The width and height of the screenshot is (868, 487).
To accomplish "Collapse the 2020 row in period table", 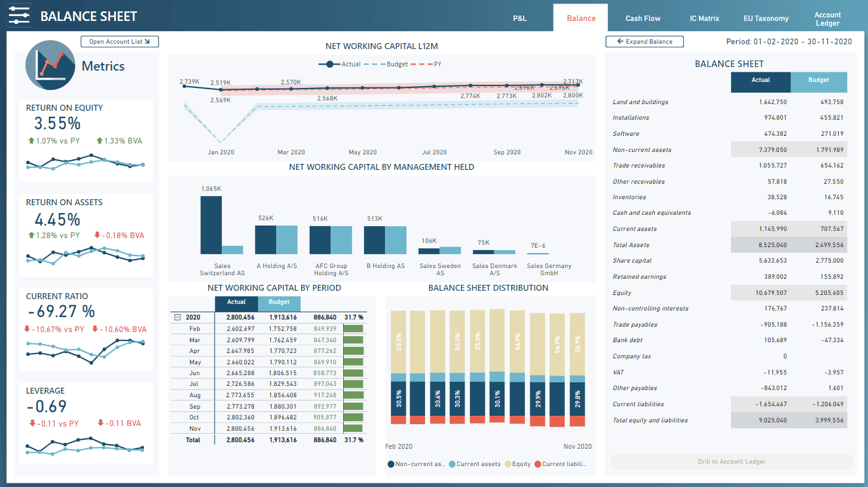I will tap(177, 318).
